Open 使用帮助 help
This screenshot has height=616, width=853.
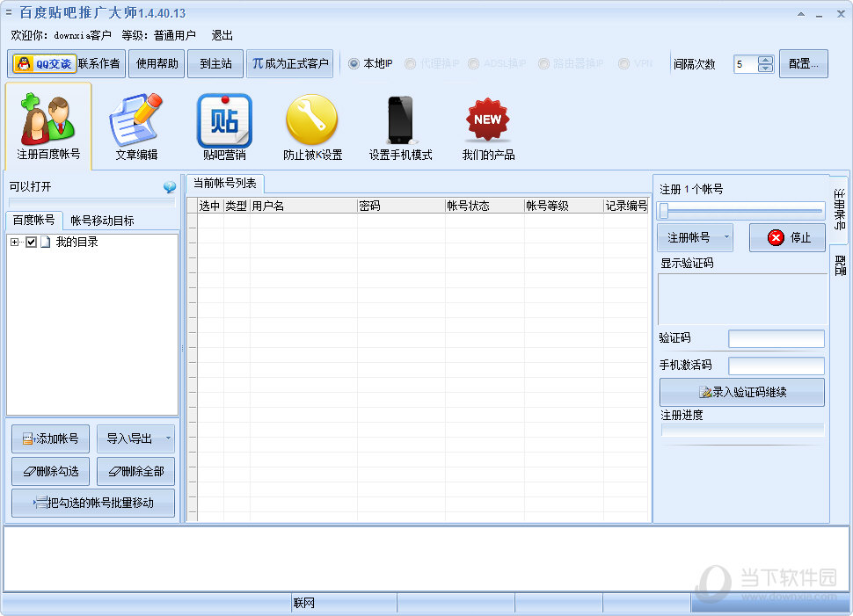point(157,63)
